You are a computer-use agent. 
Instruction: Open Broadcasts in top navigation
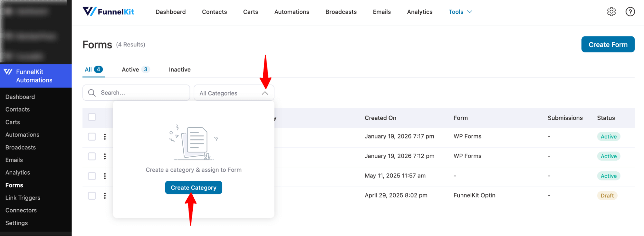click(x=341, y=12)
